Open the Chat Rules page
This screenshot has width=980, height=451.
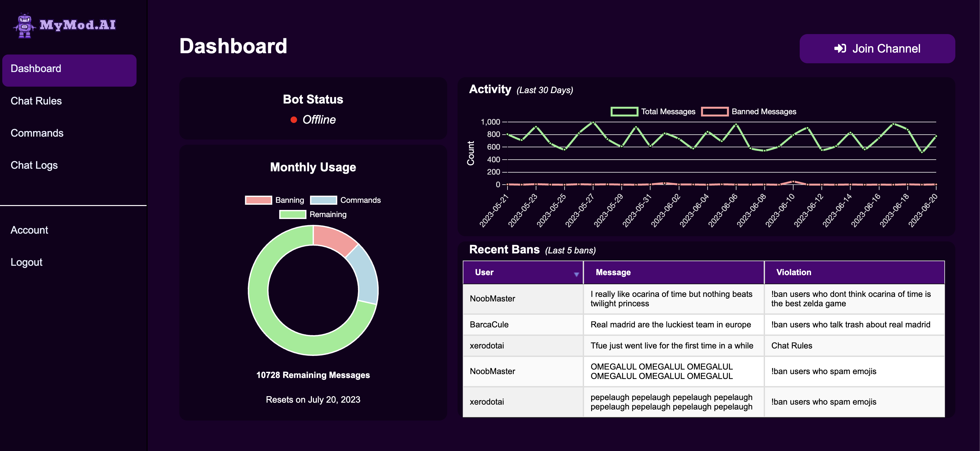36,101
